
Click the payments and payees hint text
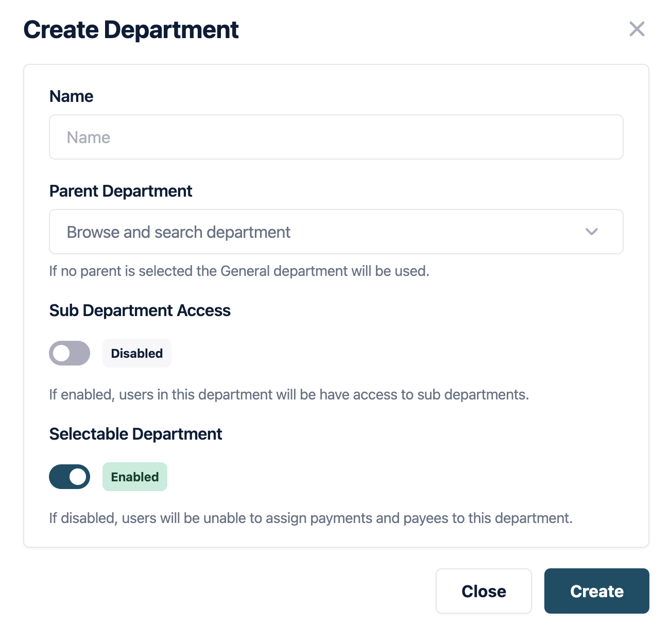311,518
